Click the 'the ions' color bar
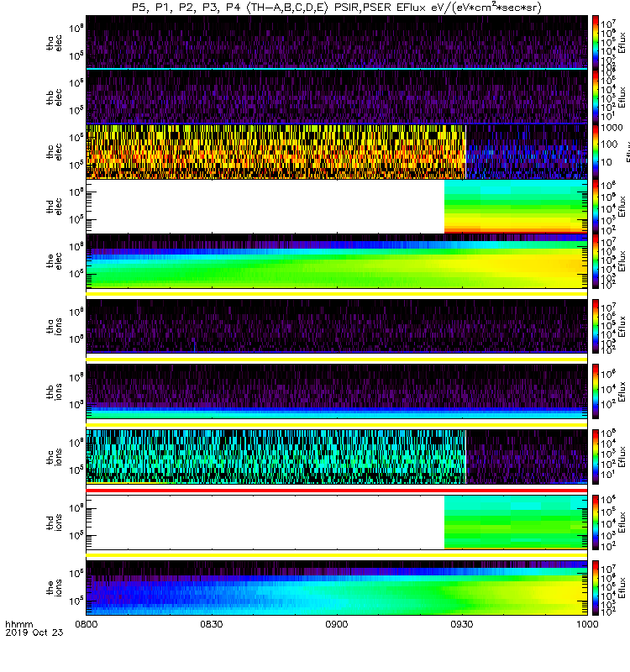The height and width of the screenshot is (672, 630). coord(596,587)
